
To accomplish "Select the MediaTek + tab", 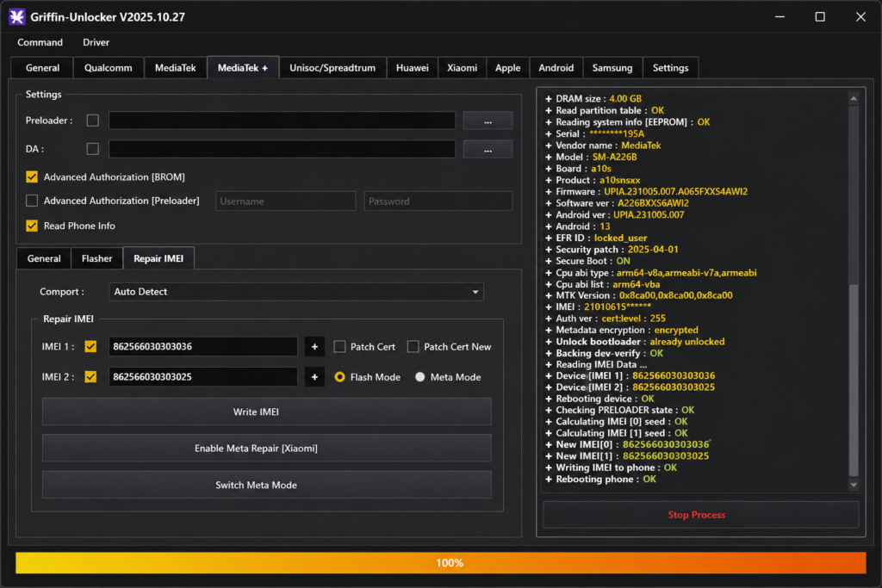I will click(243, 68).
